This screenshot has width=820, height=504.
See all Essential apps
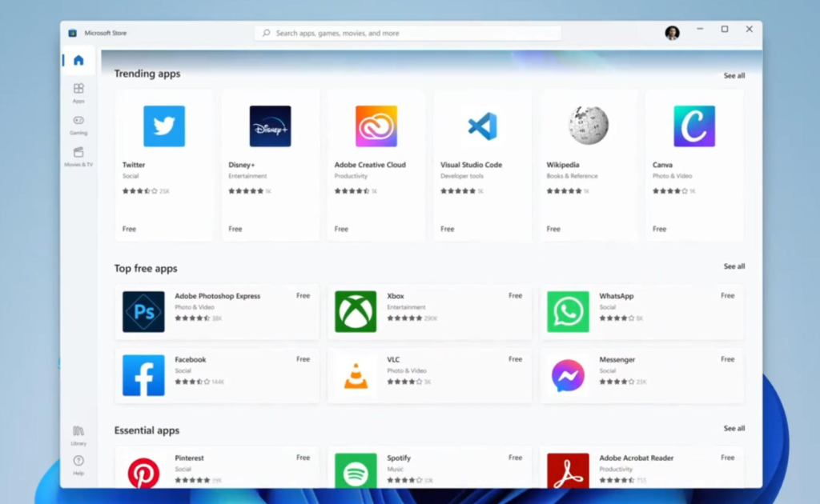[x=734, y=428]
